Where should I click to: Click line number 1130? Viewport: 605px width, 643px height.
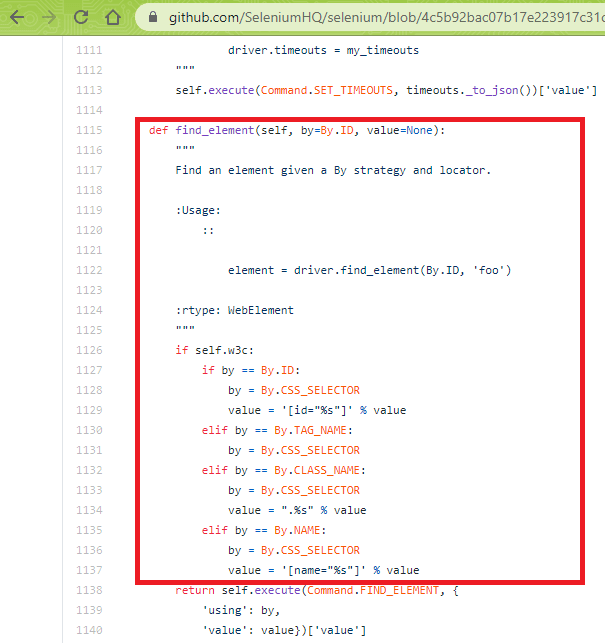tap(89, 430)
